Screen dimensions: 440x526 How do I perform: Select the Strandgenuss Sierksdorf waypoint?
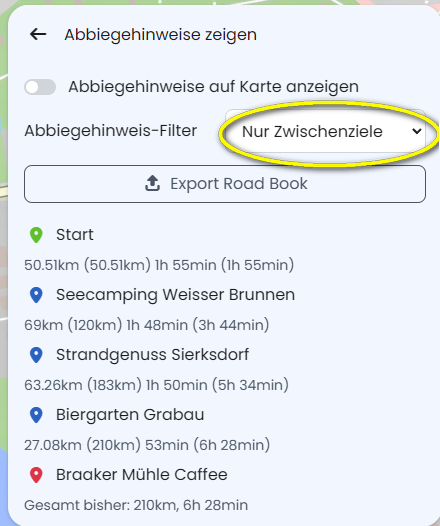(x=153, y=355)
